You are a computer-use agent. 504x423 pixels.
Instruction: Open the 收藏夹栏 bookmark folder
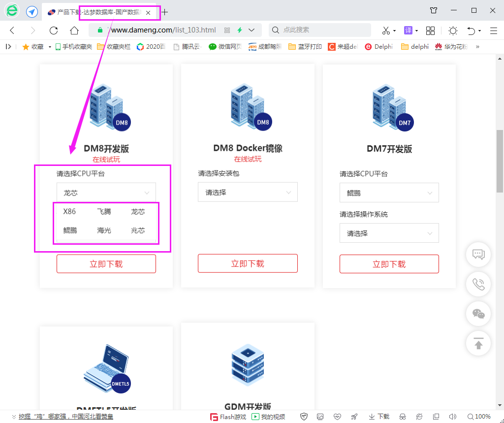tap(114, 47)
